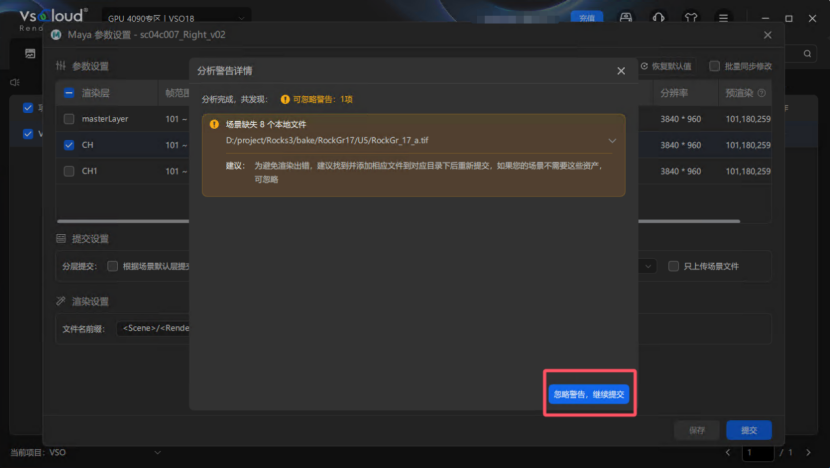
Task: Click 忽略警告，继续提交 button
Action: 589,395
